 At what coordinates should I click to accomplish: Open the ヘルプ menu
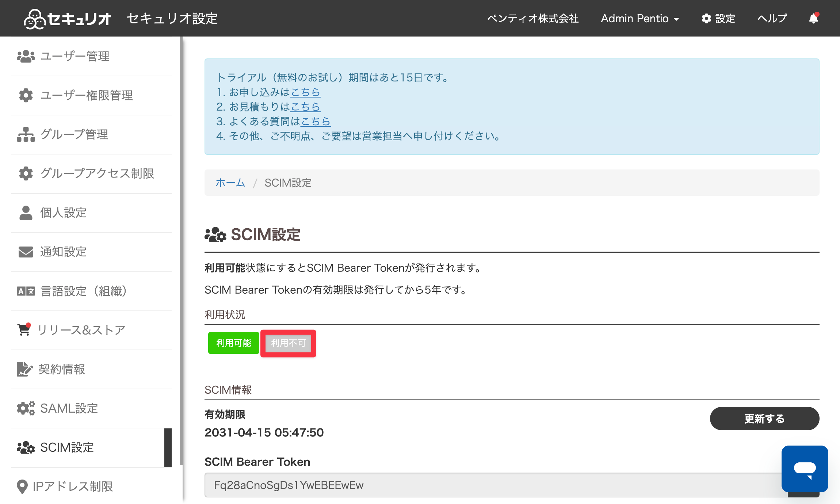[x=772, y=18]
